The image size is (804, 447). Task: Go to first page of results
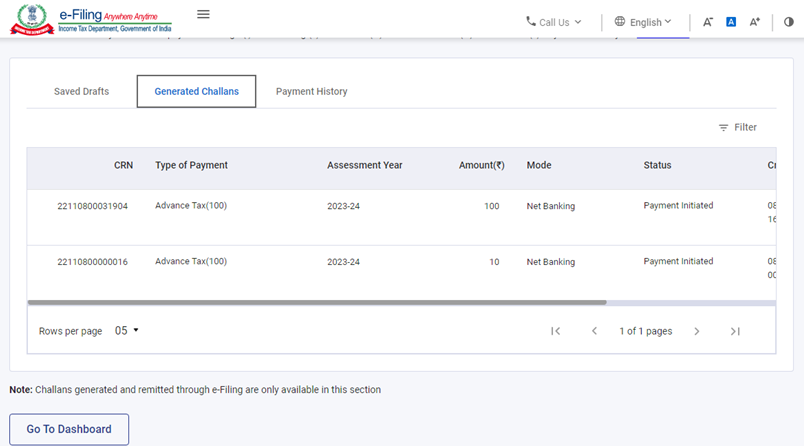pyautogui.click(x=555, y=331)
